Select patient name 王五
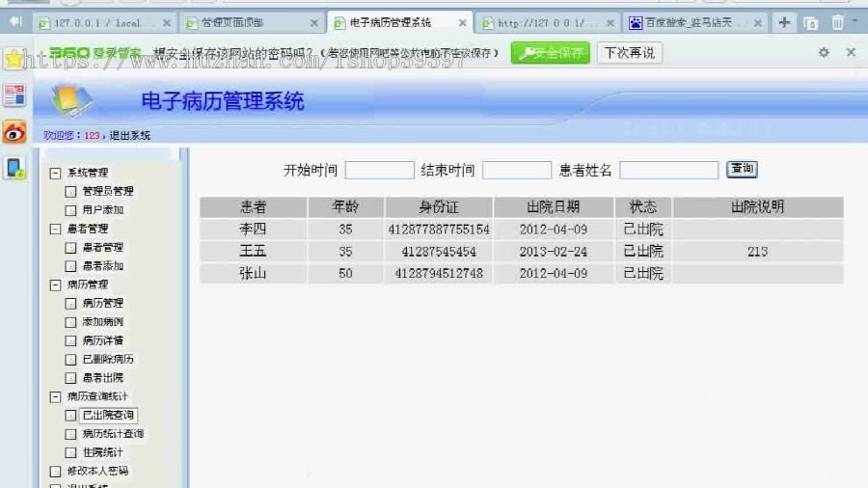 coord(253,251)
